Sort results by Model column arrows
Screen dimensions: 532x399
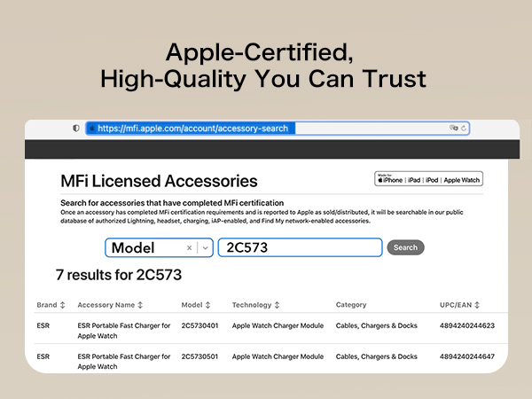point(208,305)
